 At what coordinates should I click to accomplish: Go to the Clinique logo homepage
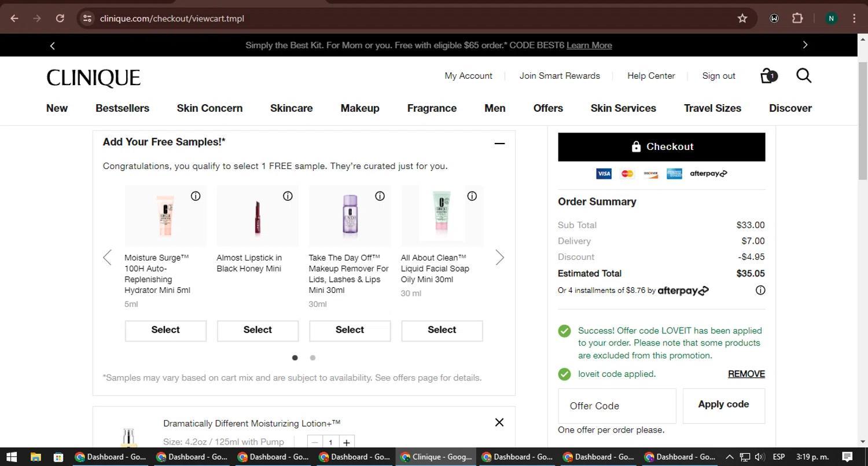93,78
